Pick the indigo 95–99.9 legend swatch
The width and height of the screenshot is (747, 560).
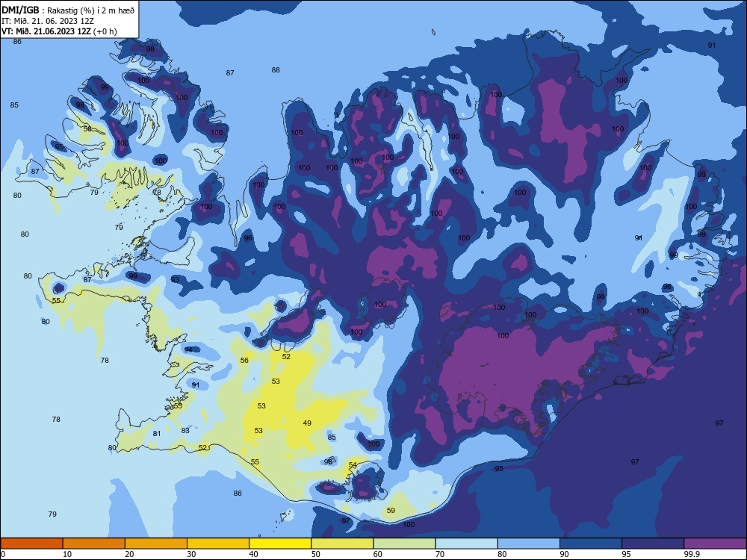653,544
